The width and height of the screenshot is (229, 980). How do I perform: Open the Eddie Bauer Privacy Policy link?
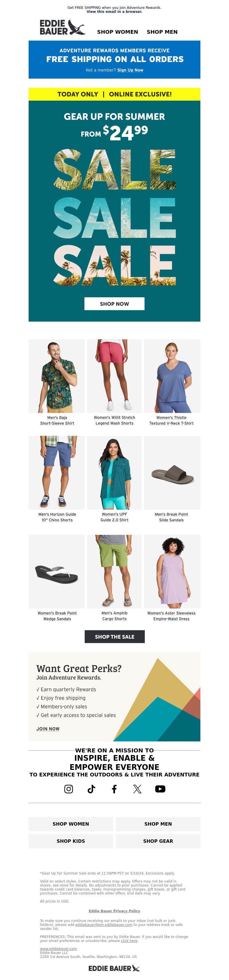click(114, 911)
